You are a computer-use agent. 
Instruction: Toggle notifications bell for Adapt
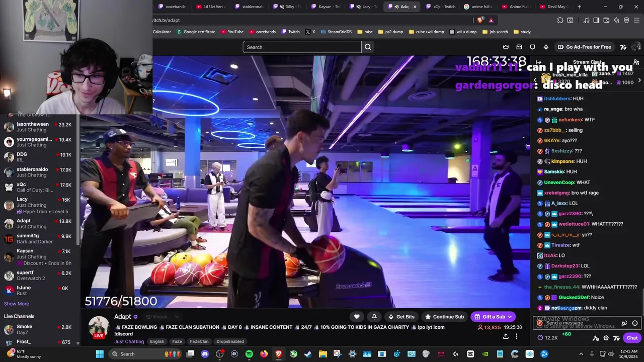[x=374, y=317]
